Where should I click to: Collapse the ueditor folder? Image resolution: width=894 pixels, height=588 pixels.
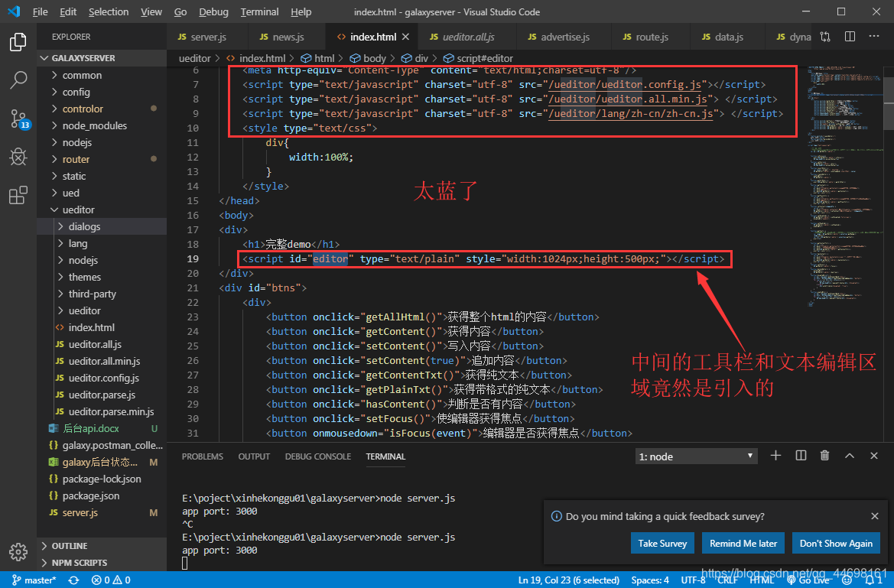pyautogui.click(x=102, y=210)
